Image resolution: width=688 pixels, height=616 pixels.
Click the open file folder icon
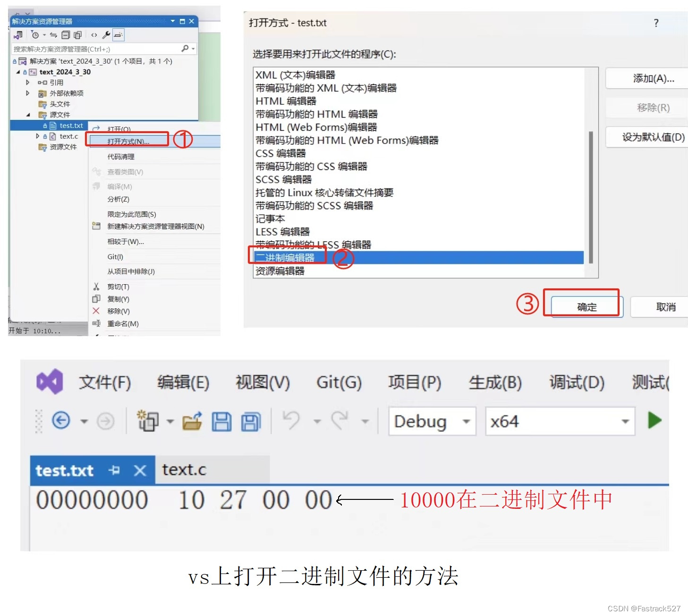click(192, 421)
